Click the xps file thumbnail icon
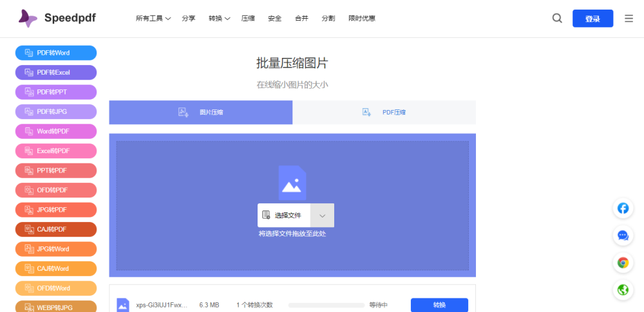 [123, 305]
